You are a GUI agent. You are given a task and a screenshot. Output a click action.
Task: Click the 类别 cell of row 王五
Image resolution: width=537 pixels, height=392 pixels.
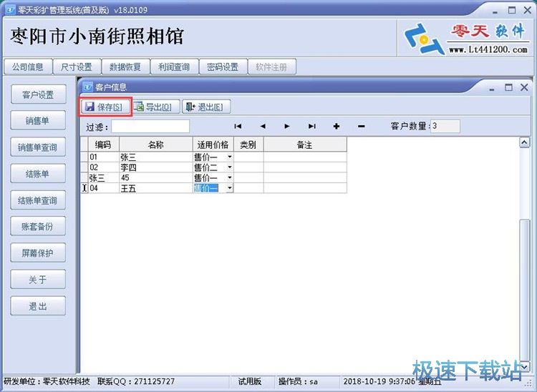click(248, 188)
